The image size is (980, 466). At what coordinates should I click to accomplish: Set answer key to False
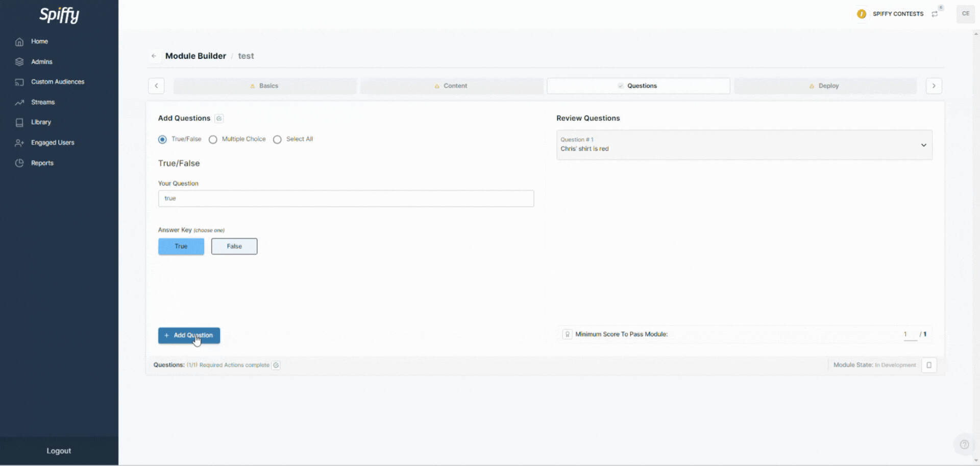(x=234, y=246)
